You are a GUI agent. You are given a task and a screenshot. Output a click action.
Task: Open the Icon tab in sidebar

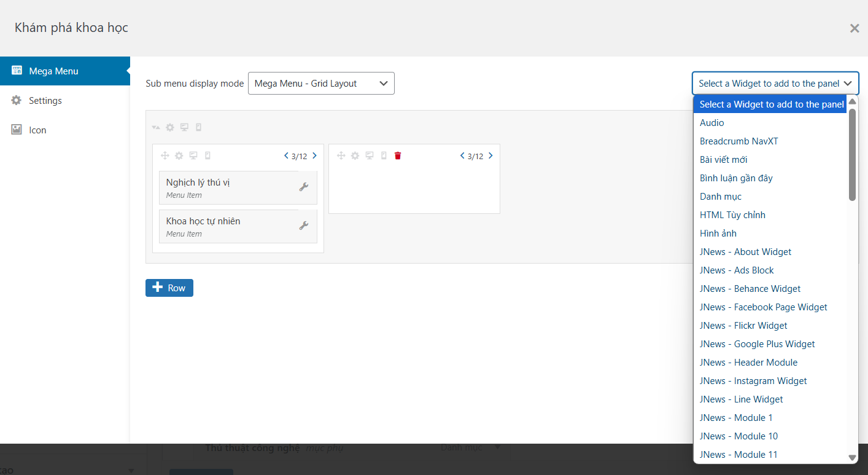[65, 130]
